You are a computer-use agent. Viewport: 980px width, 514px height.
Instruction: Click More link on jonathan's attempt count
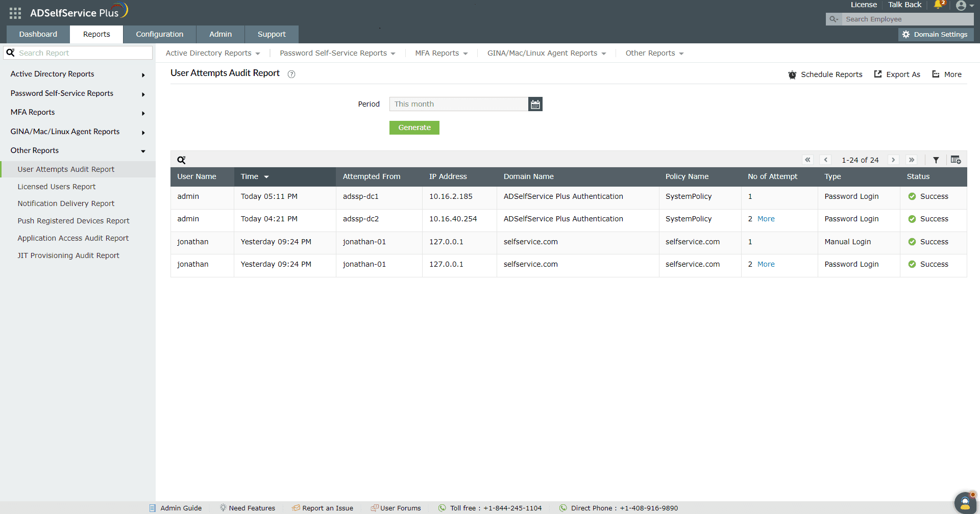767,264
